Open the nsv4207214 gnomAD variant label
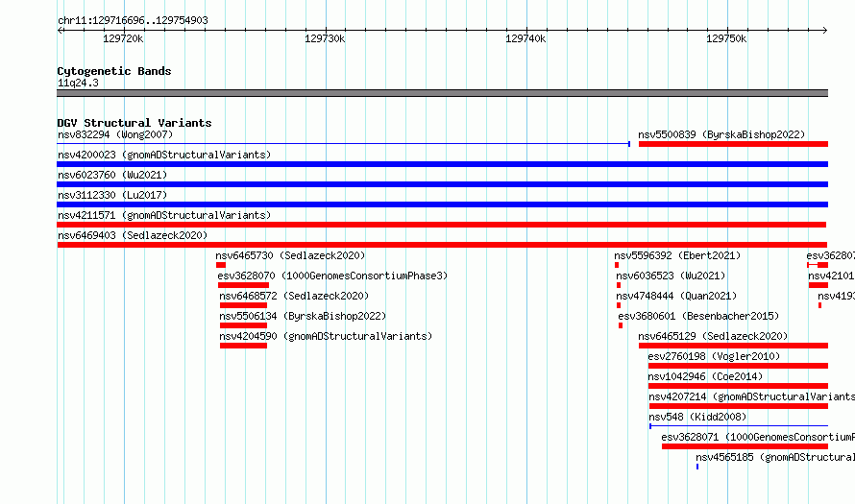 (x=751, y=396)
